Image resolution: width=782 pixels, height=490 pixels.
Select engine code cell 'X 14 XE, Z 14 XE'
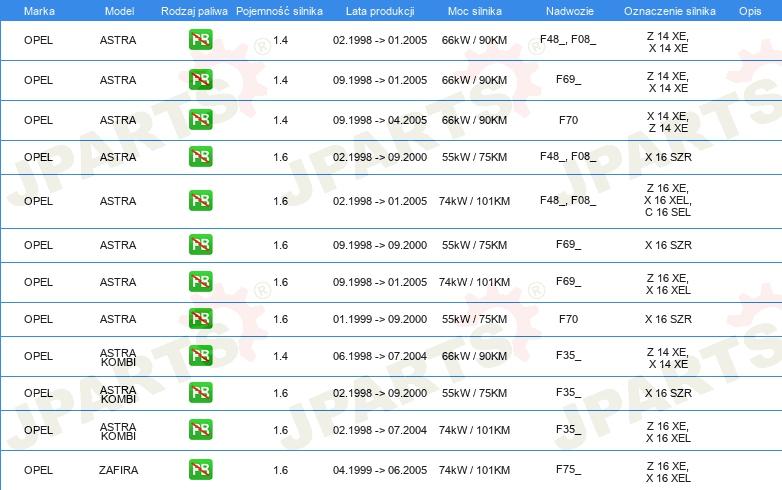coord(668,122)
